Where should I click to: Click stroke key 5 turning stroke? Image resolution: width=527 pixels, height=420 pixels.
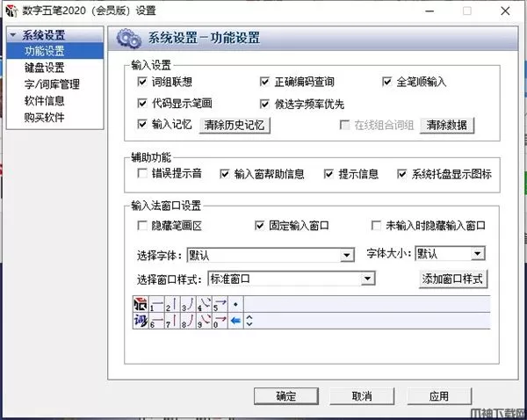pos(220,304)
